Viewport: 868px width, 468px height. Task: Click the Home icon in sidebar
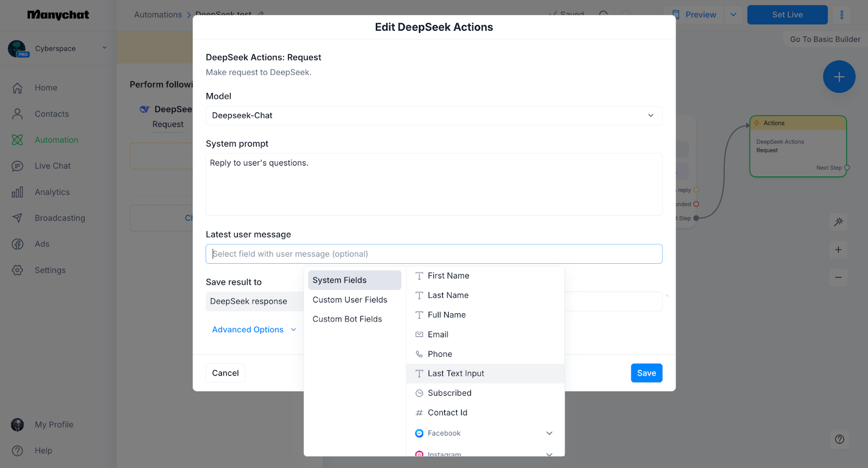coord(17,88)
